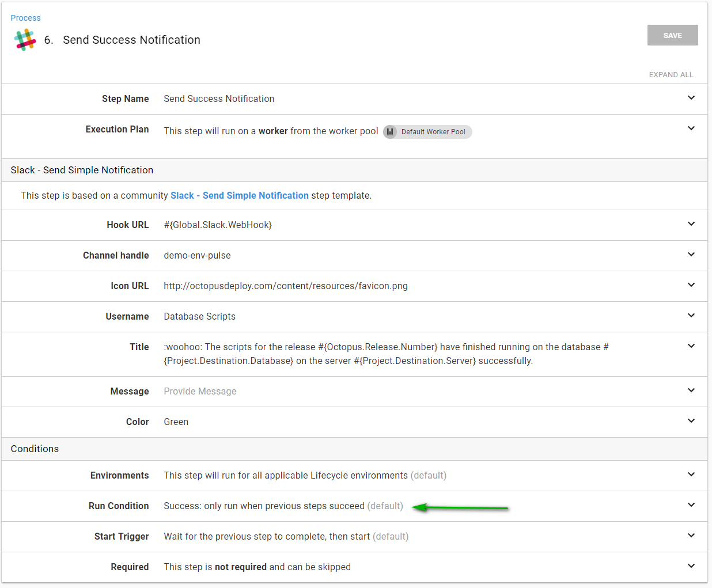Expand the Channel handle row
The width and height of the screenshot is (712, 588).
coord(691,255)
